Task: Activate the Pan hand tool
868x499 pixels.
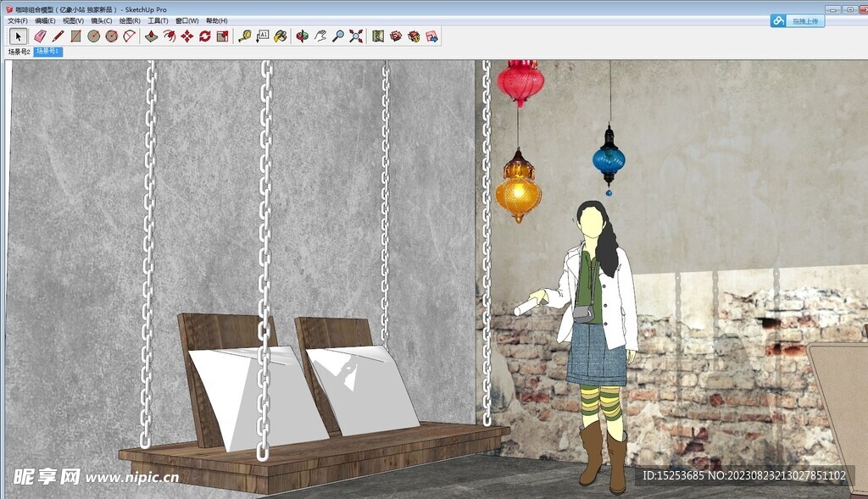Action: [x=320, y=36]
